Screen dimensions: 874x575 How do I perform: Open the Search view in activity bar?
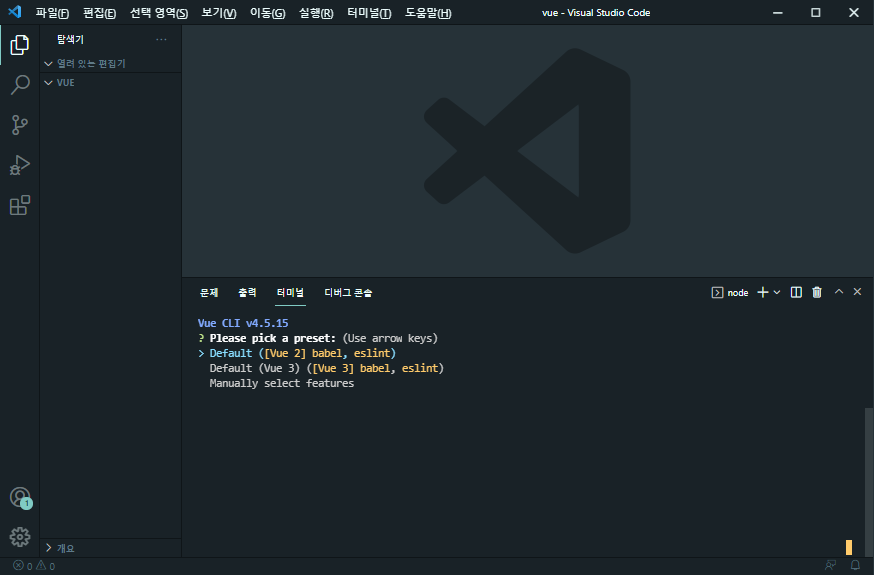pyautogui.click(x=20, y=85)
